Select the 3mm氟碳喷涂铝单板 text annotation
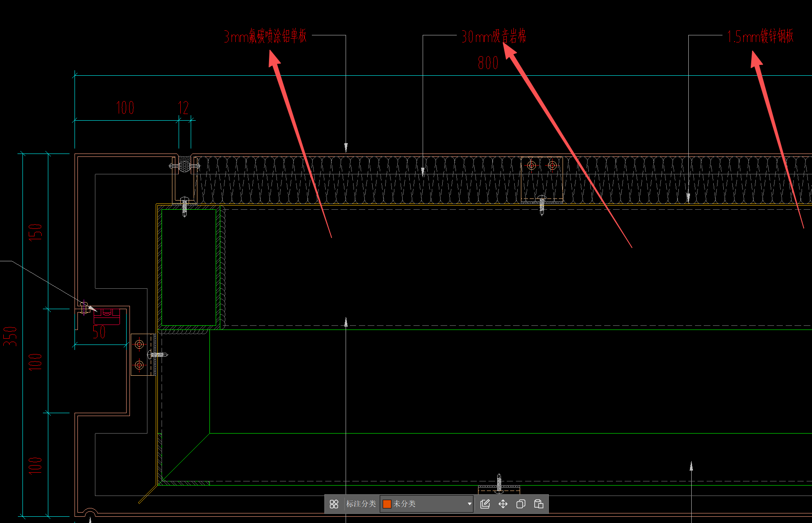812x523 pixels. pyautogui.click(x=265, y=37)
